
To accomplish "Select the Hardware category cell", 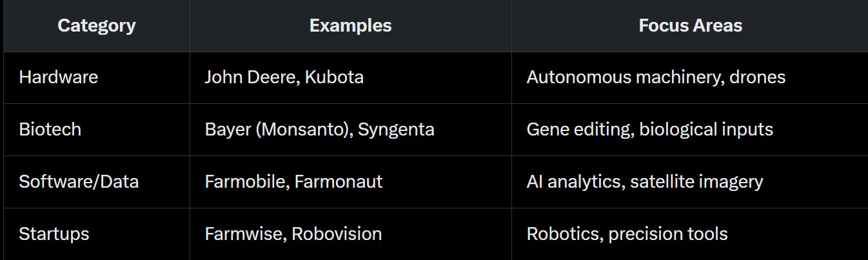I will [59, 77].
